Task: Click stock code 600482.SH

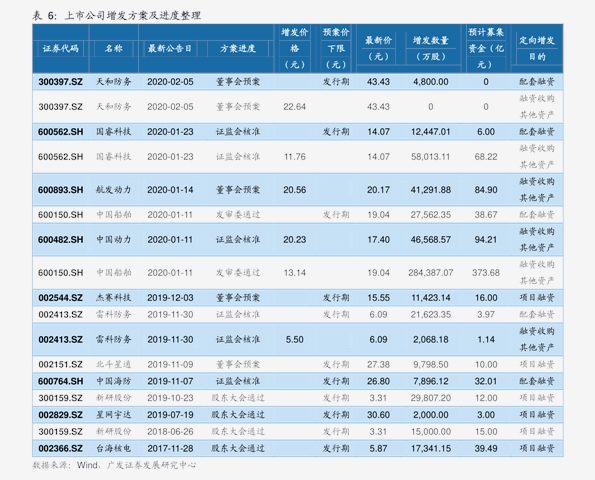Action: point(60,240)
